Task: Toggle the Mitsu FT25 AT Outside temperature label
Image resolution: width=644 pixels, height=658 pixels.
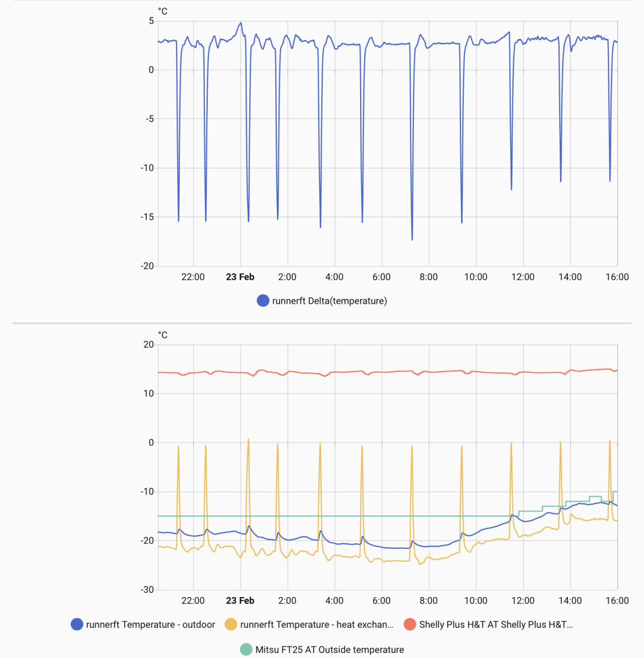Action: [329, 649]
